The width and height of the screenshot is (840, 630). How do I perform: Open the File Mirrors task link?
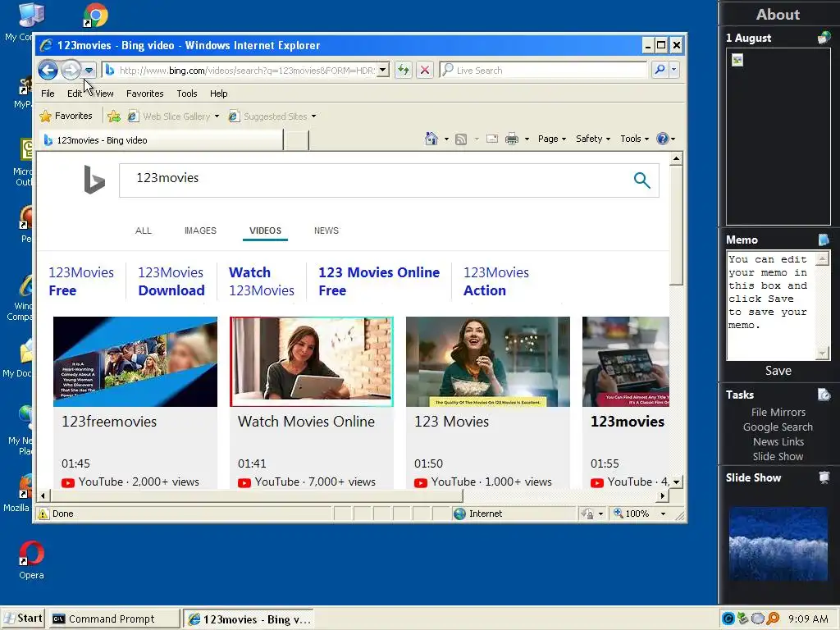[x=778, y=412]
